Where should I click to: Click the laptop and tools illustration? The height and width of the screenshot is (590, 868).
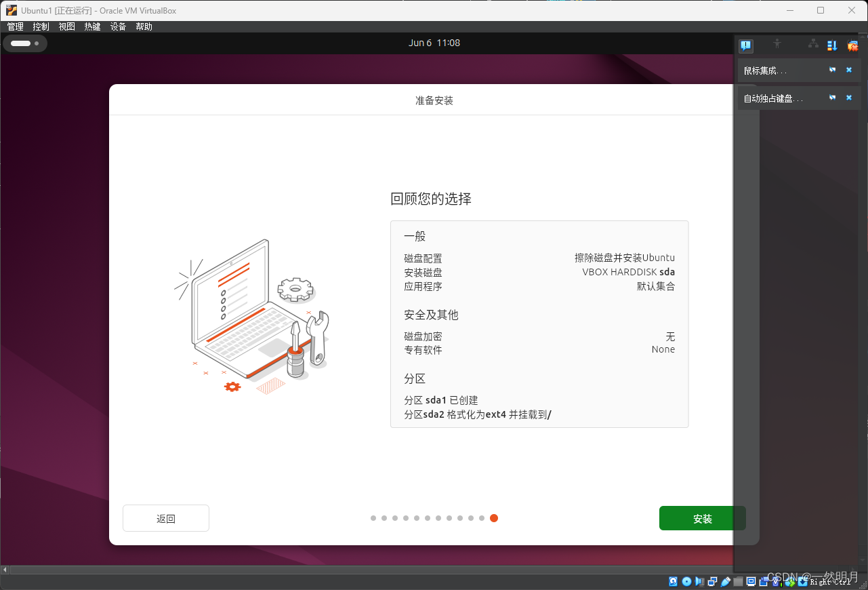[252, 317]
